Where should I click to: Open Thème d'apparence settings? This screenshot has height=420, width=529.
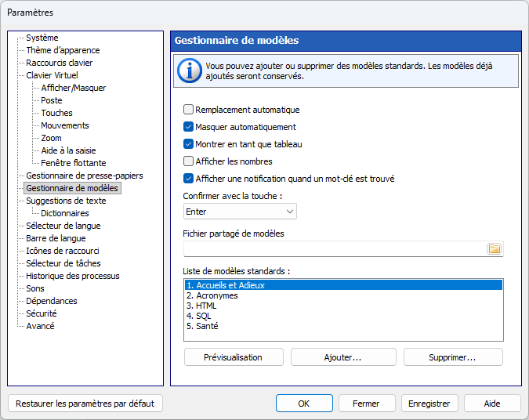click(63, 50)
